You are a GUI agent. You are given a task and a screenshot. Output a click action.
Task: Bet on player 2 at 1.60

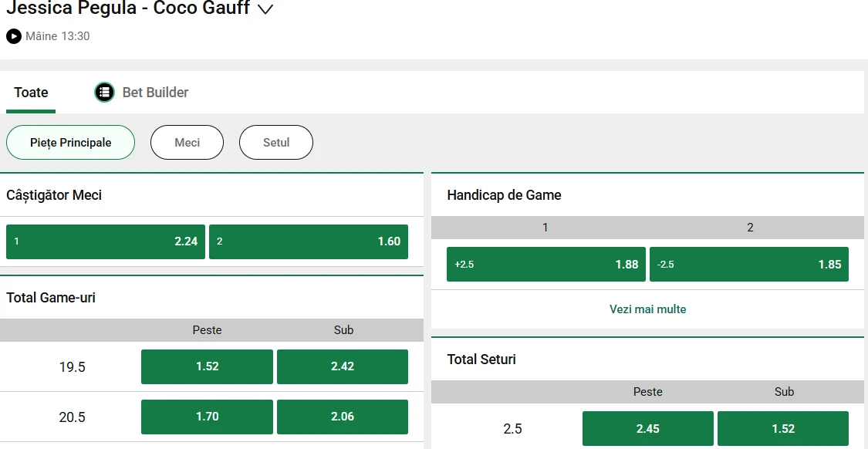pyautogui.click(x=309, y=241)
